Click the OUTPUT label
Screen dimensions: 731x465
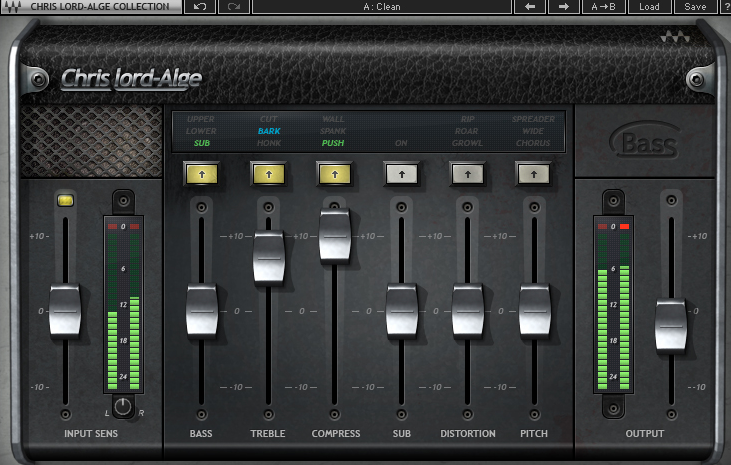point(645,434)
